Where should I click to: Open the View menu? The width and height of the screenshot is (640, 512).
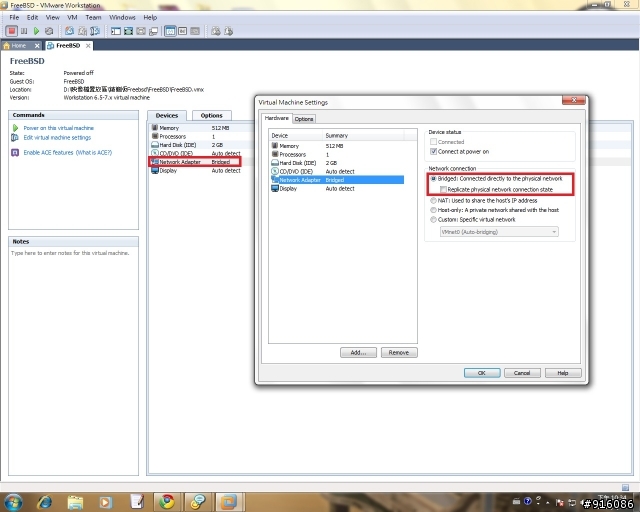[53, 18]
